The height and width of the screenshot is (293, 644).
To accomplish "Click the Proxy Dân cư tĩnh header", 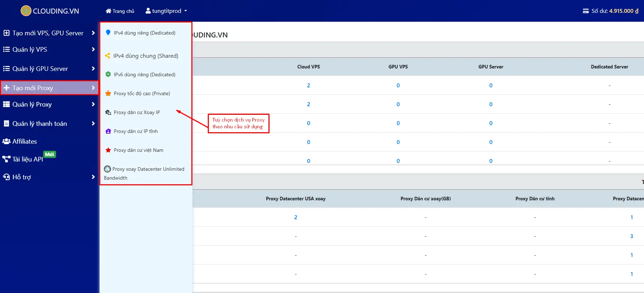I will tap(535, 199).
